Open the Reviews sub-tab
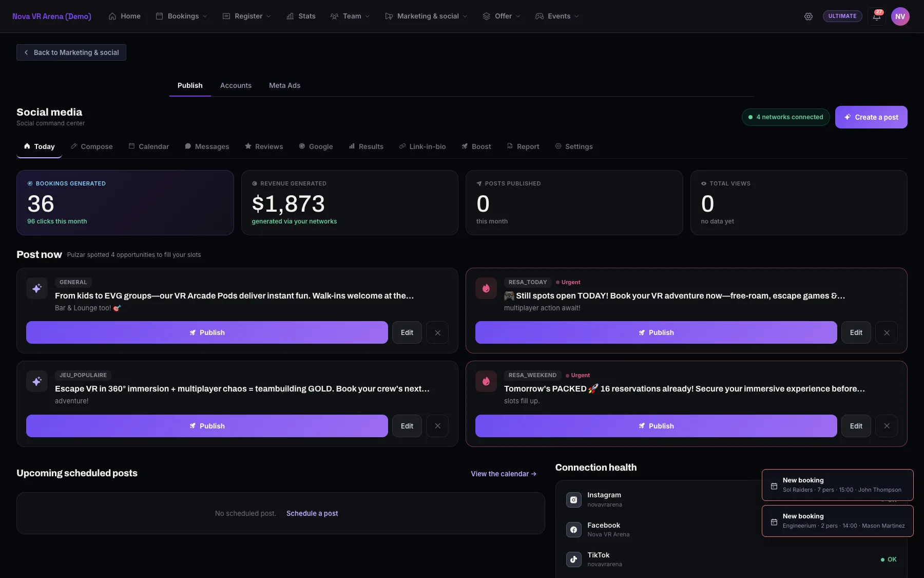This screenshot has height=578, width=924. pos(264,146)
